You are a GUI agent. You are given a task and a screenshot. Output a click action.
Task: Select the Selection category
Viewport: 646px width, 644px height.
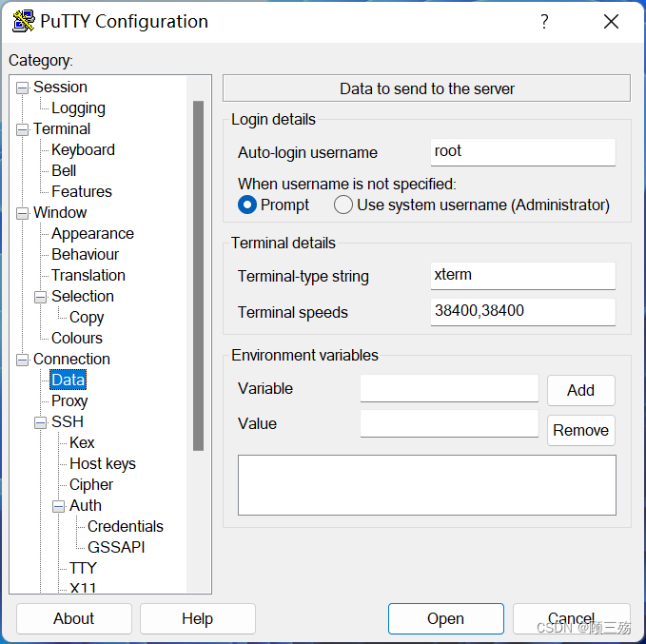tap(83, 296)
